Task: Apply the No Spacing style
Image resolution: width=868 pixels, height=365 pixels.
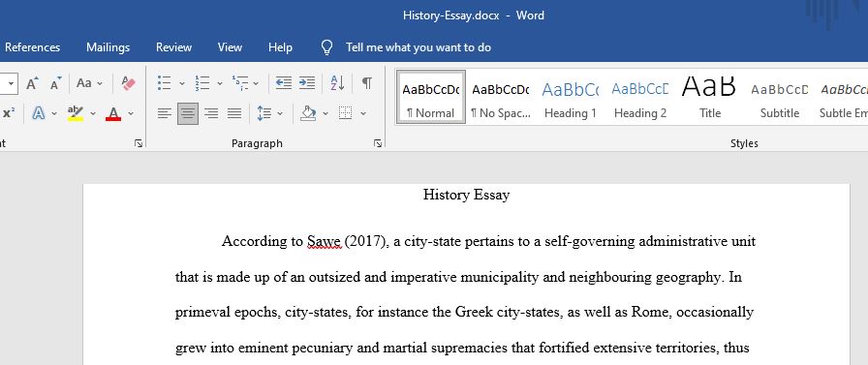Action: pos(501,96)
